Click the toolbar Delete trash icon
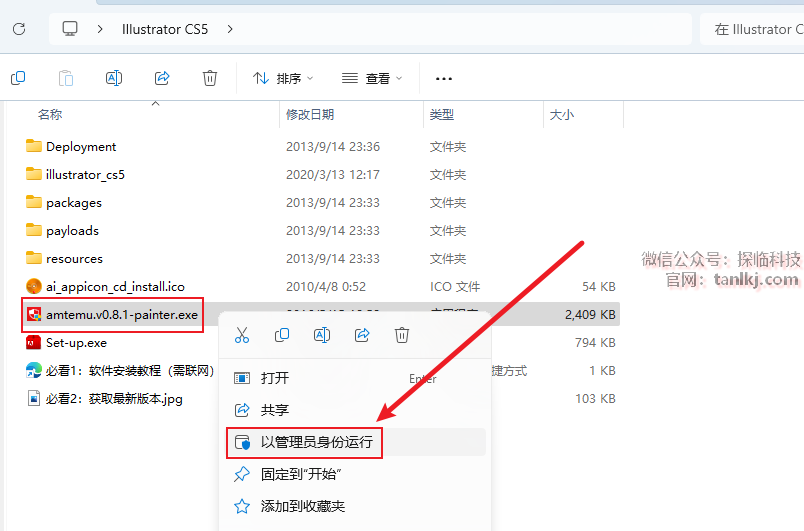 point(210,78)
